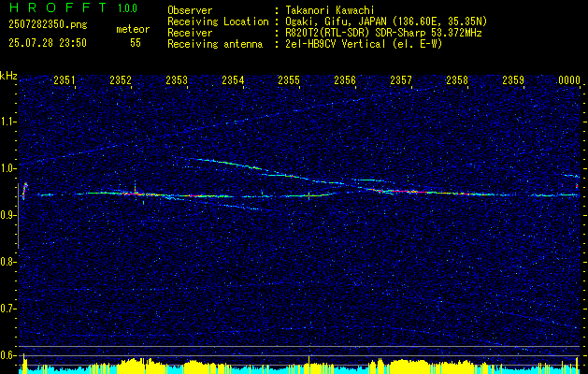Click the 2354 time marker
The image size is (588, 374).
[233, 80]
